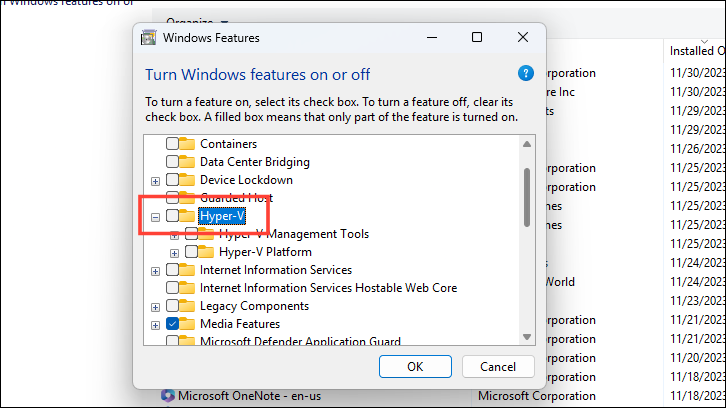Select the Containers label
Screen dimensions: 726x408
(x=228, y=144)
